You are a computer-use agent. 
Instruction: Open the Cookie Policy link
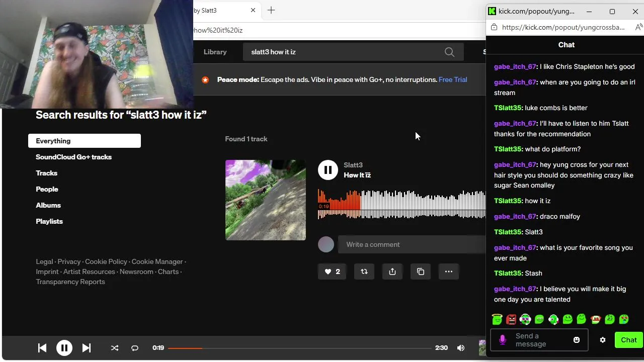coord(106,261)
